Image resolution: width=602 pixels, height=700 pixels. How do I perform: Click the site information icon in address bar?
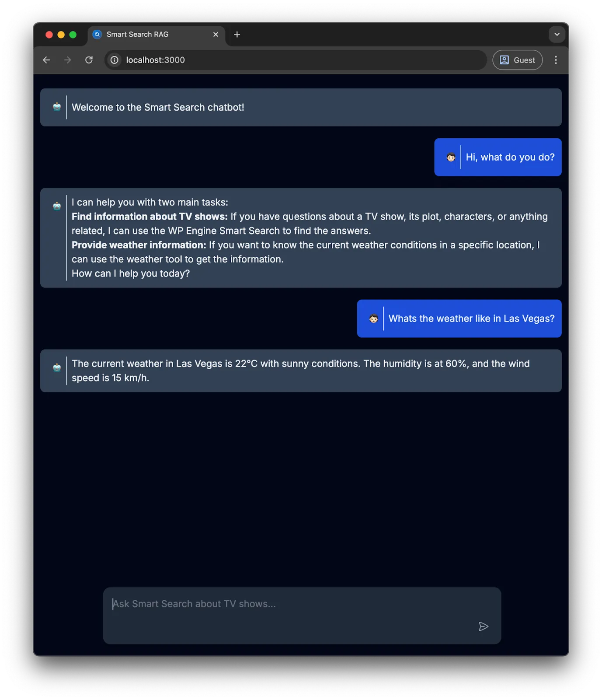(x=114, y=60)
